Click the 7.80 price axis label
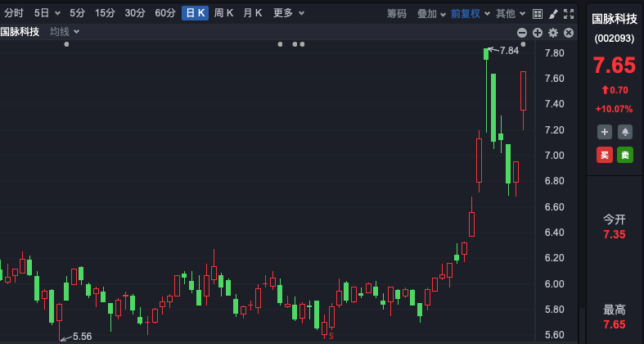 click(x=554, y=53)
